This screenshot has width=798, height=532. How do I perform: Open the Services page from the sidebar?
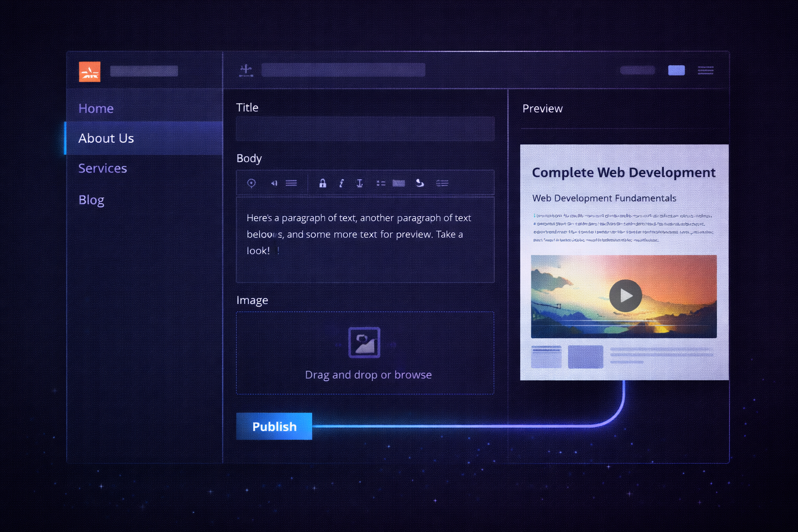(102, 168)
